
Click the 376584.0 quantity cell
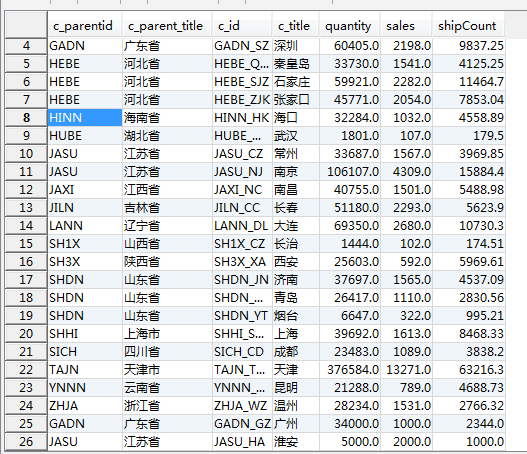350,370
